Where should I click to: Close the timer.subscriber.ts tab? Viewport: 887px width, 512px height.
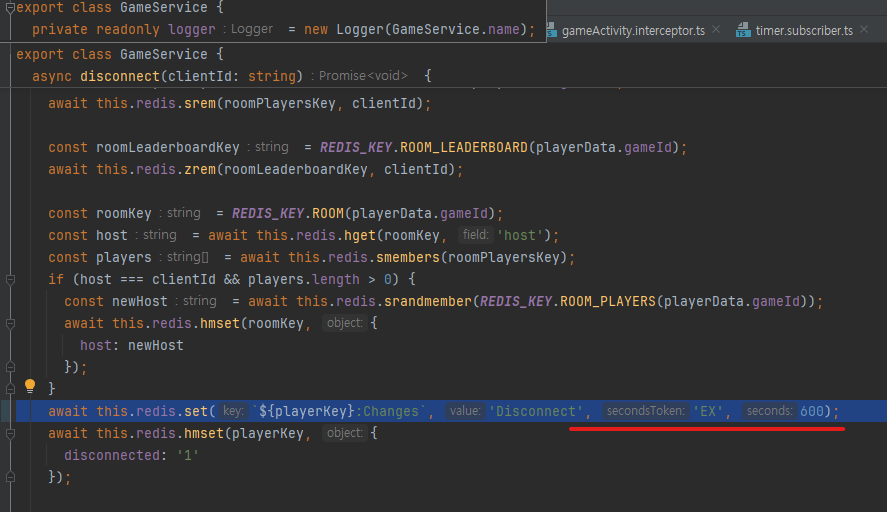coord(864,29)
